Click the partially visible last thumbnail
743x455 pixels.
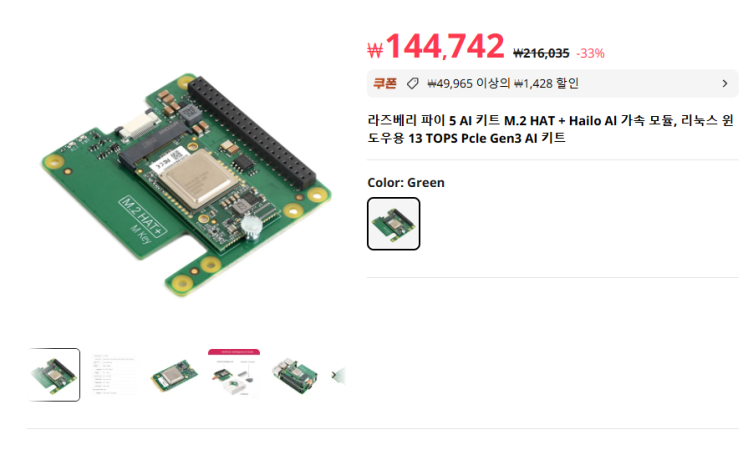tap(339, 375)
